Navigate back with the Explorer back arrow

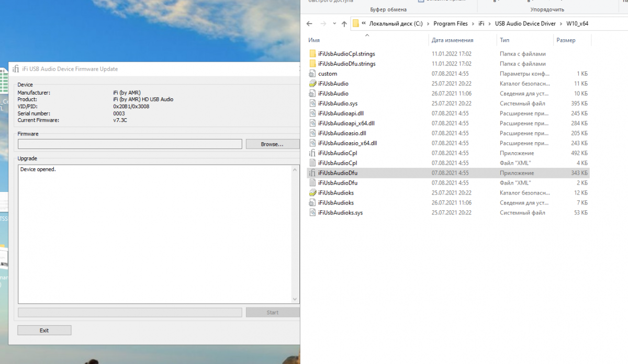[x=309, y=24]
